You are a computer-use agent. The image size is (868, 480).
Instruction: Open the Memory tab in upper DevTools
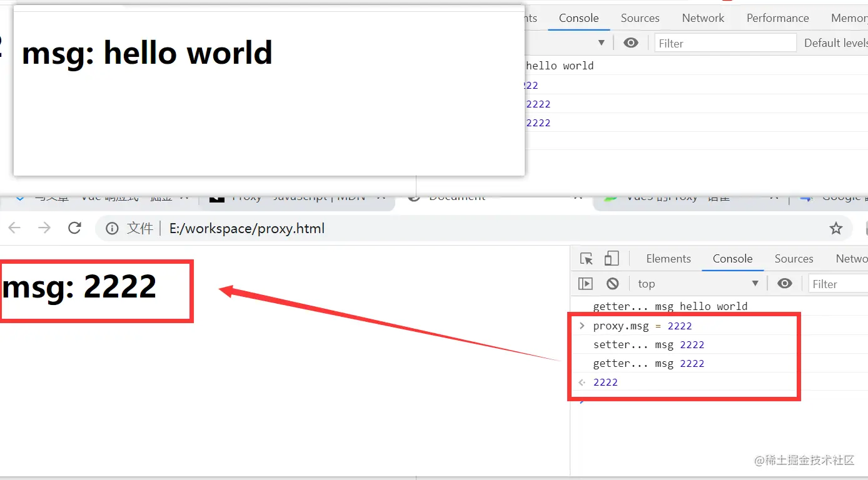pyautogui.click(x=849, y=18)
